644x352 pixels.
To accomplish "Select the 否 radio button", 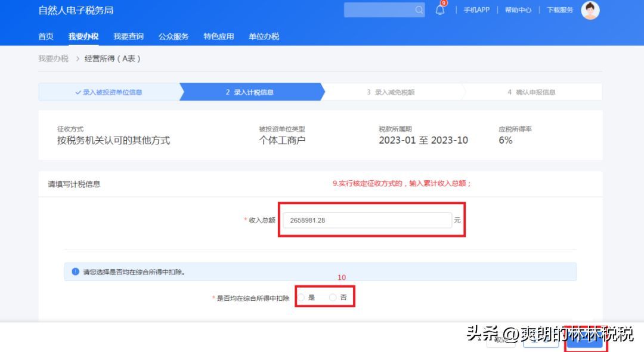I will pyautogui.click(x=333, y=297).
